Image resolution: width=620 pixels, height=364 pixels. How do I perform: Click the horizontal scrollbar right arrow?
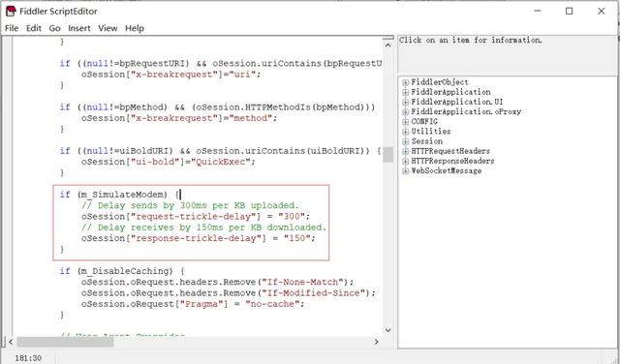tap(377, 342)
